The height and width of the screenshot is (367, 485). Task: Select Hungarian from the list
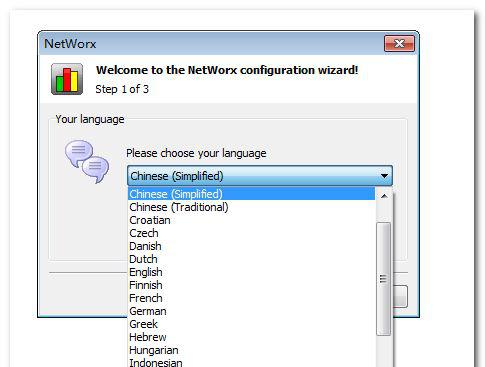252,350
